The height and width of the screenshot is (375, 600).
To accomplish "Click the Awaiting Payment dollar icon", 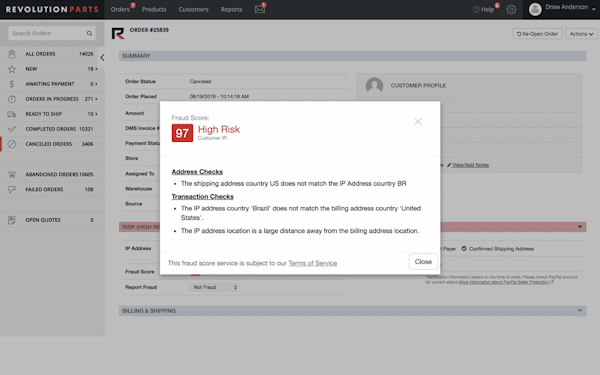I will (12, 84).
